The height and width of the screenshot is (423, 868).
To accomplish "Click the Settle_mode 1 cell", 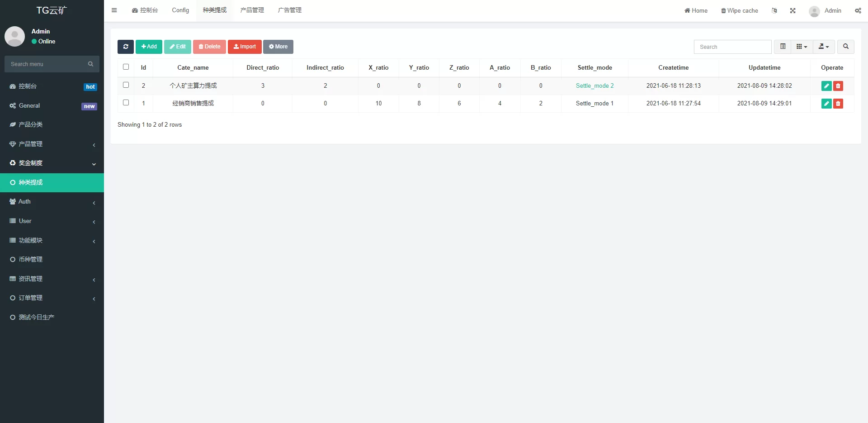I will pos(594,104).
